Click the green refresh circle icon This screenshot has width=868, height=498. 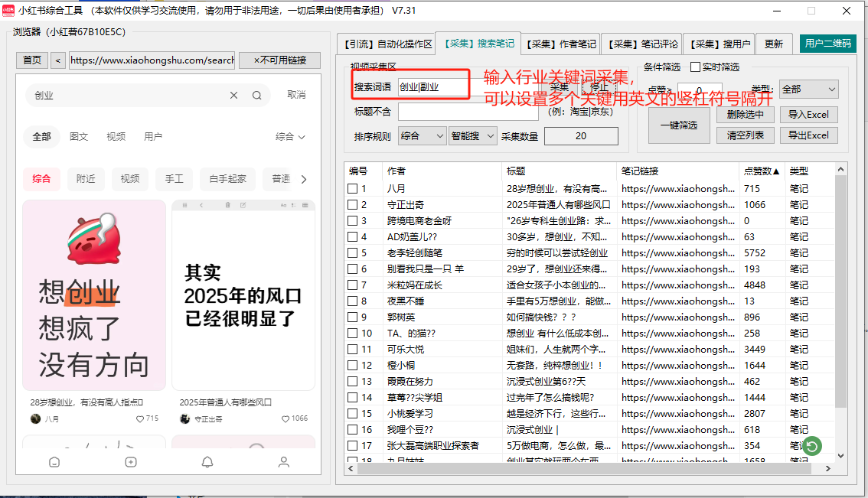pyautogui.click(x=812, y=445)
